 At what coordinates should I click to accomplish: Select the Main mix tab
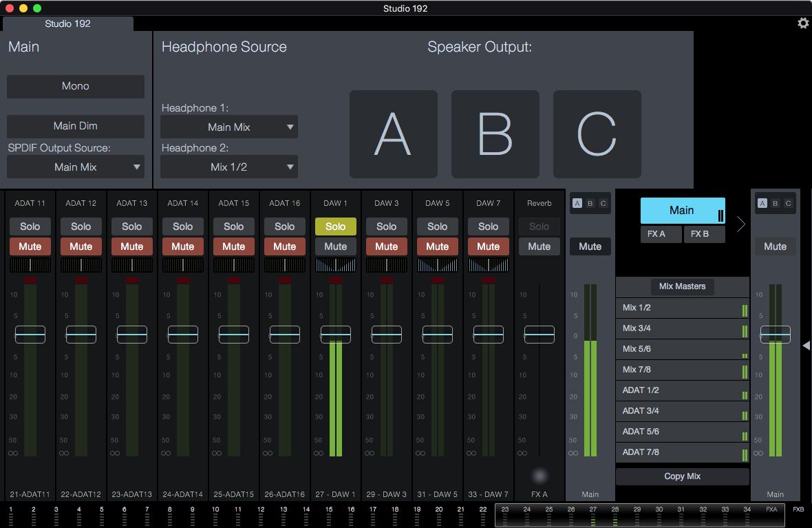(x=683, y=211)
